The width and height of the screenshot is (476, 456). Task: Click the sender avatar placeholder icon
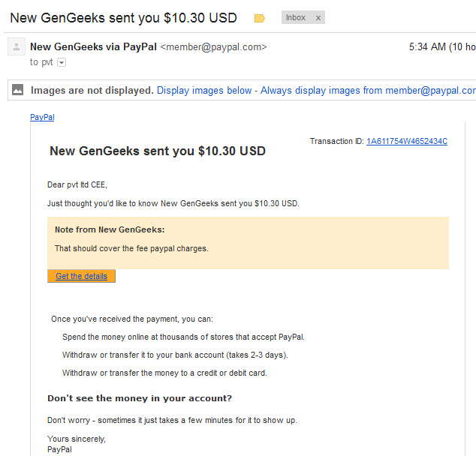pyautogui.click(x=17, y=47)
